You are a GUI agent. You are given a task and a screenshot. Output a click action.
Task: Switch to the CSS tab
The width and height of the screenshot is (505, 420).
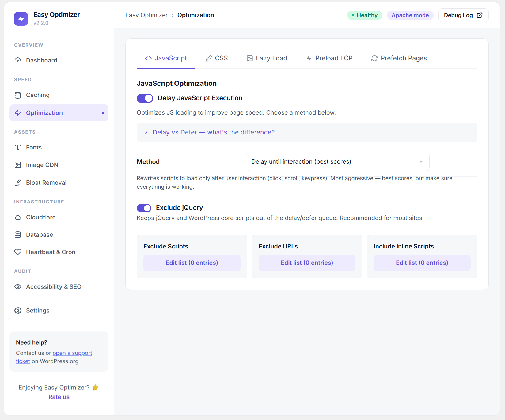[x=217, y=58]
